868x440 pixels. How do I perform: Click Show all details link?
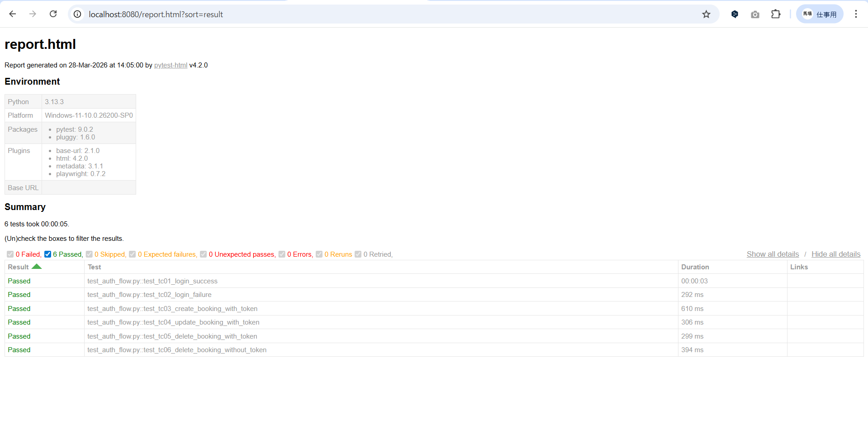773,254
